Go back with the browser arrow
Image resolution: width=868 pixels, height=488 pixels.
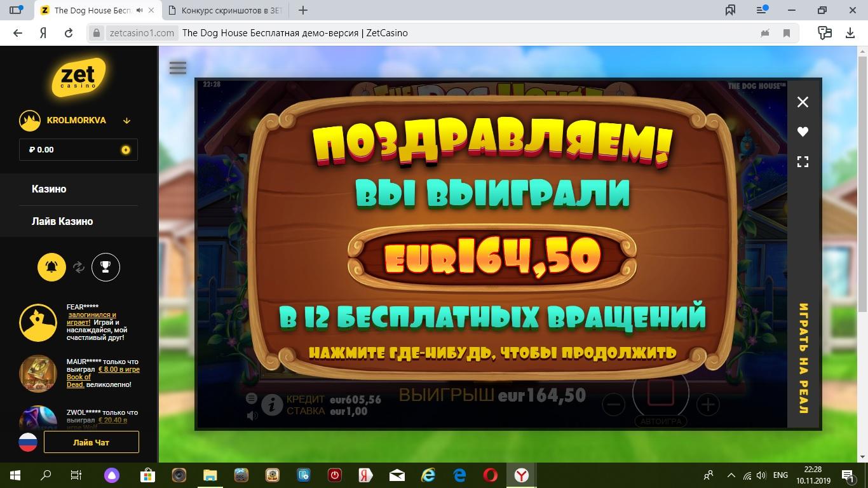18,33
